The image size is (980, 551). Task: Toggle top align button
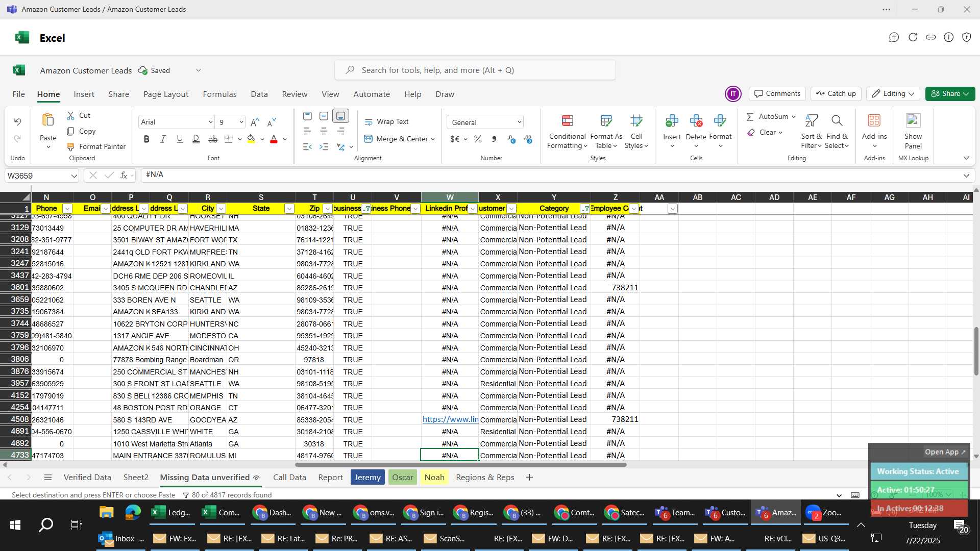click(x=307, y=116)
